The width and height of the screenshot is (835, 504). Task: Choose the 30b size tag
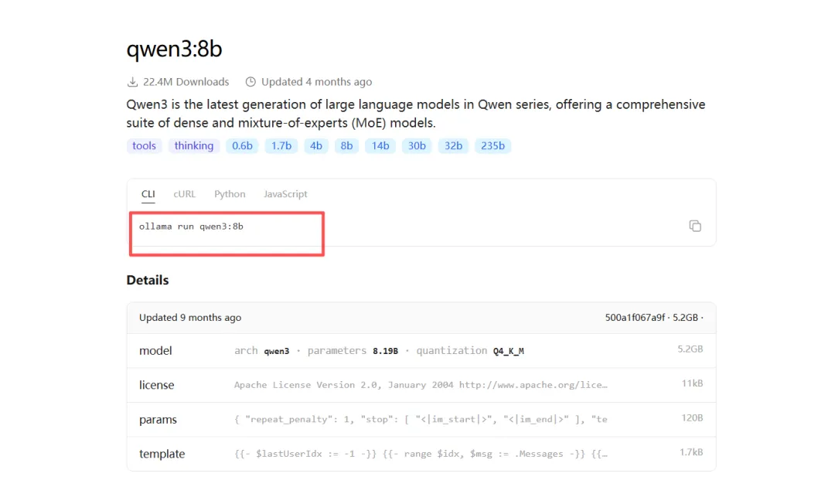point(417,146)
